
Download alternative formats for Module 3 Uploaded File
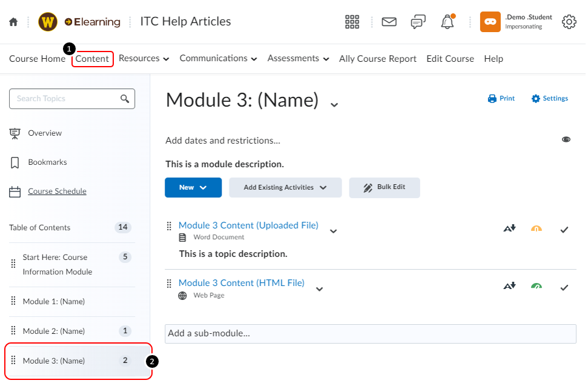[509, 228]
